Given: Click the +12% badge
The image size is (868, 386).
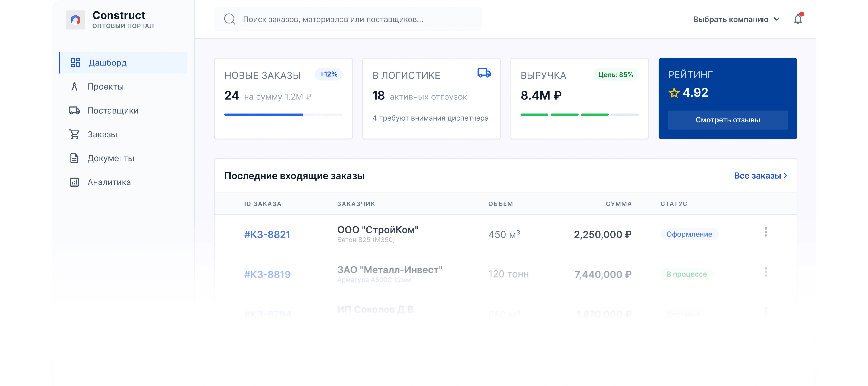Looking at the screenshot, I should 328,74.
